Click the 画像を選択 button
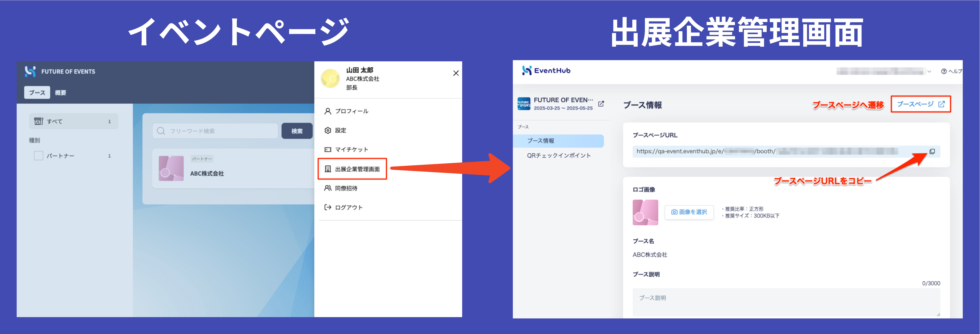This screenshot has width=980, height=334. 689,212
